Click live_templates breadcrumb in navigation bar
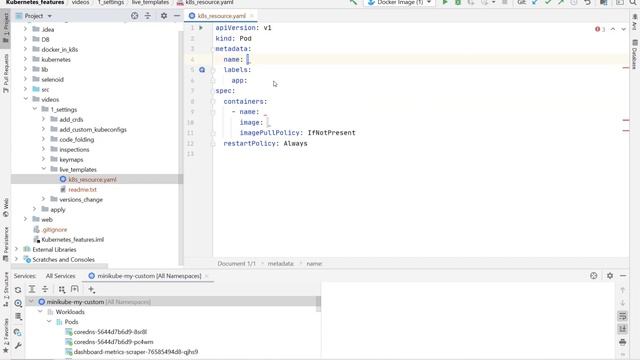The width and height of the screenshot is (640, 360). click(150, 2)
